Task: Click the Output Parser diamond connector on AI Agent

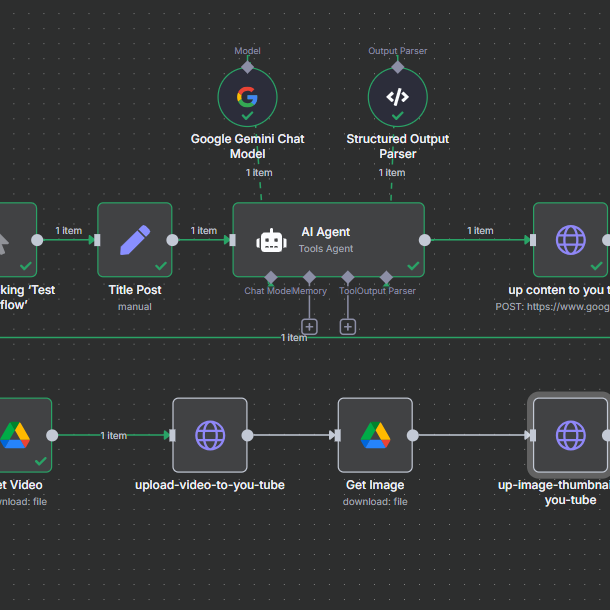Action: pos(386,277)
